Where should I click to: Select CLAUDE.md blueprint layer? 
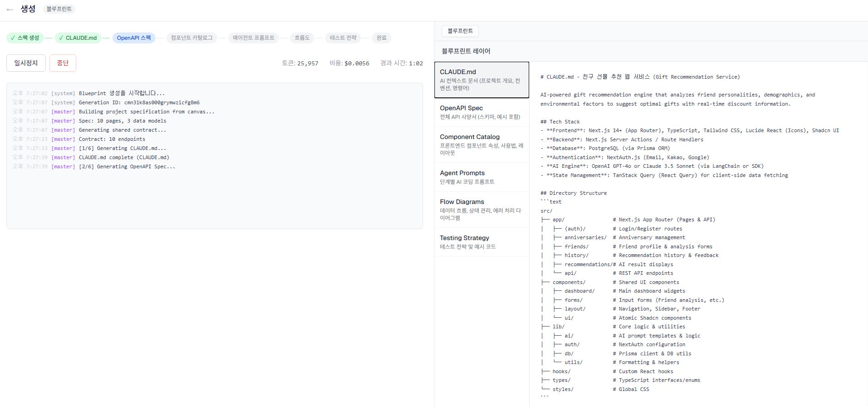(481, 80)
